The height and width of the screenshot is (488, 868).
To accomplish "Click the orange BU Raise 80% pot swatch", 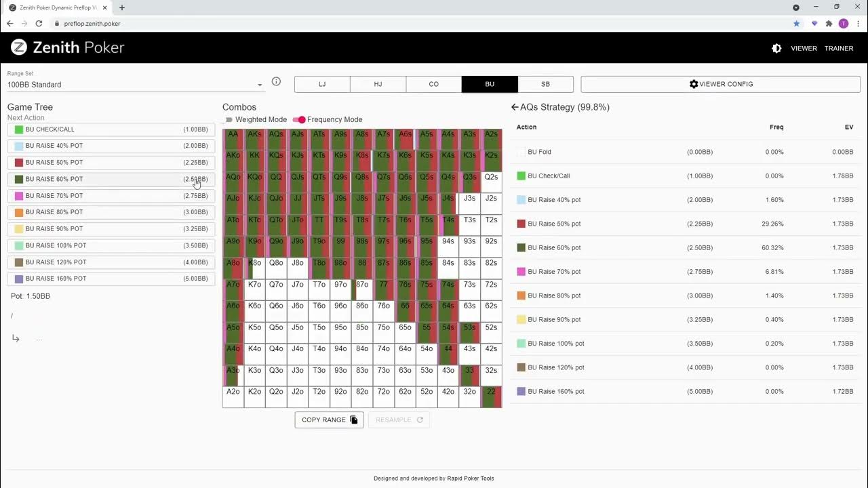I will (x=521, y=296).
